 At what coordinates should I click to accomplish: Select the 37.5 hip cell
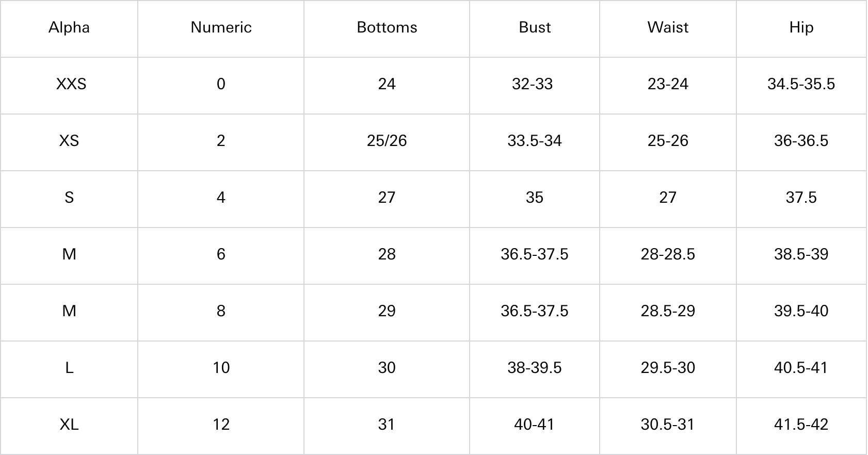point(801,198)
